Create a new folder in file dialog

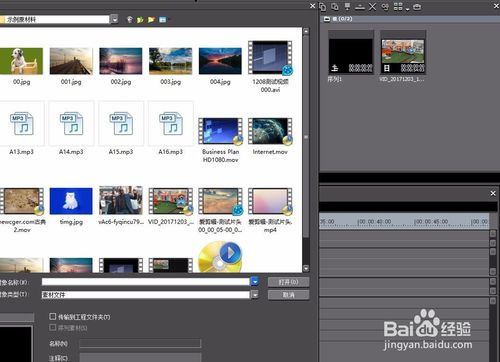pyautogui.click(x=151, y=19)
